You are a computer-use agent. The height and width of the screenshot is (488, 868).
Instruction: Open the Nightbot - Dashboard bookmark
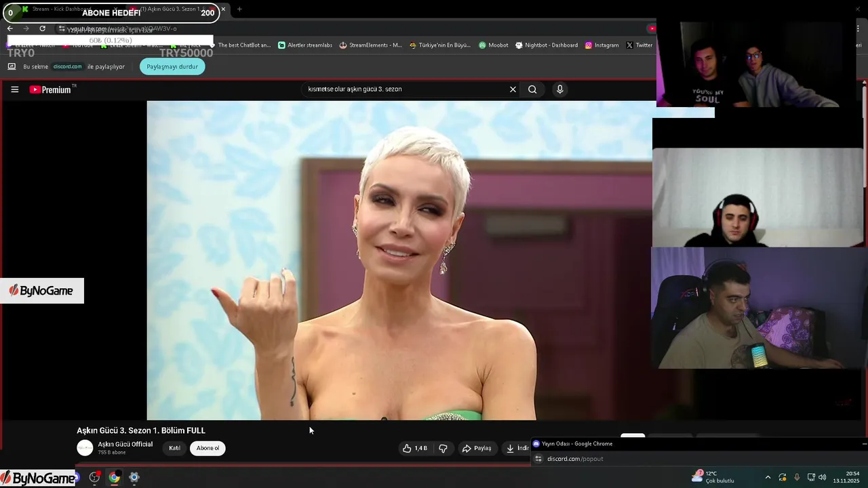[x=547, y=45]
